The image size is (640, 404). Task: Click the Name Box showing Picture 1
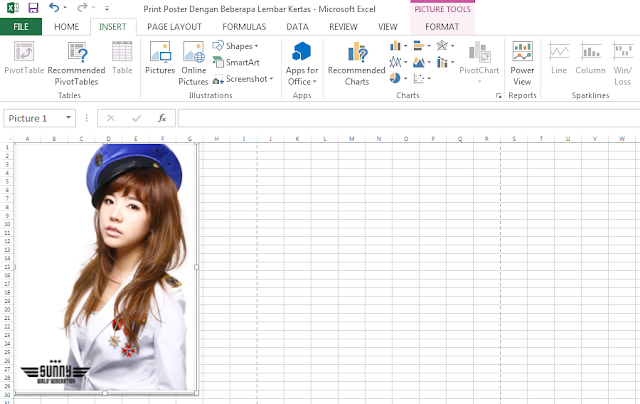(x=34, y=118)
